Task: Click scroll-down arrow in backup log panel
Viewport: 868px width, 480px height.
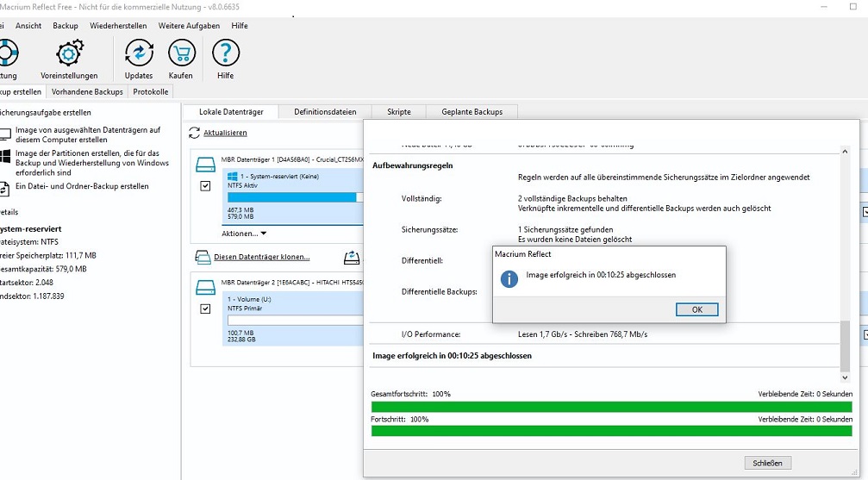Action: pyautogui.click(x=845, y=377)
